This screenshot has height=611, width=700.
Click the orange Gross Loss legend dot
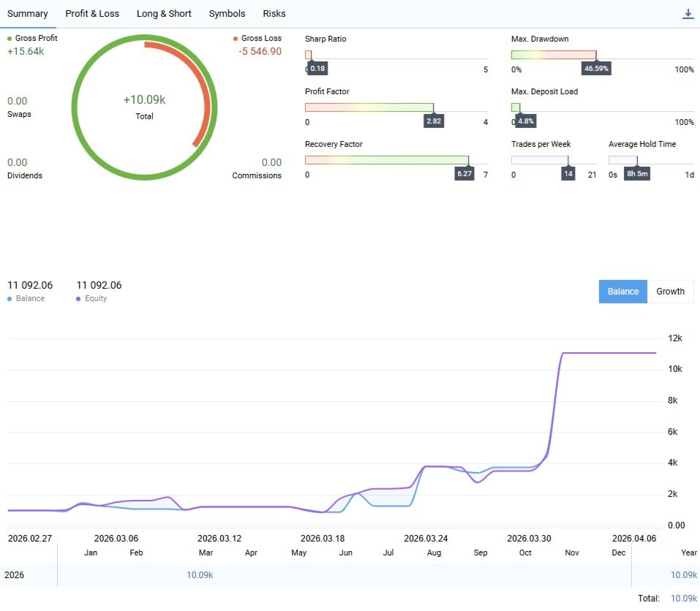[x=236, y=39]
